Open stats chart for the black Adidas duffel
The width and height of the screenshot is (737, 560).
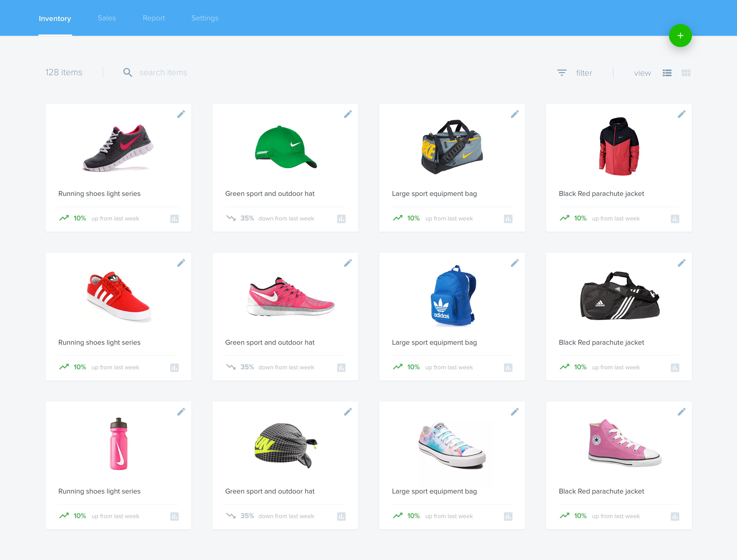(x=675, y=368)
